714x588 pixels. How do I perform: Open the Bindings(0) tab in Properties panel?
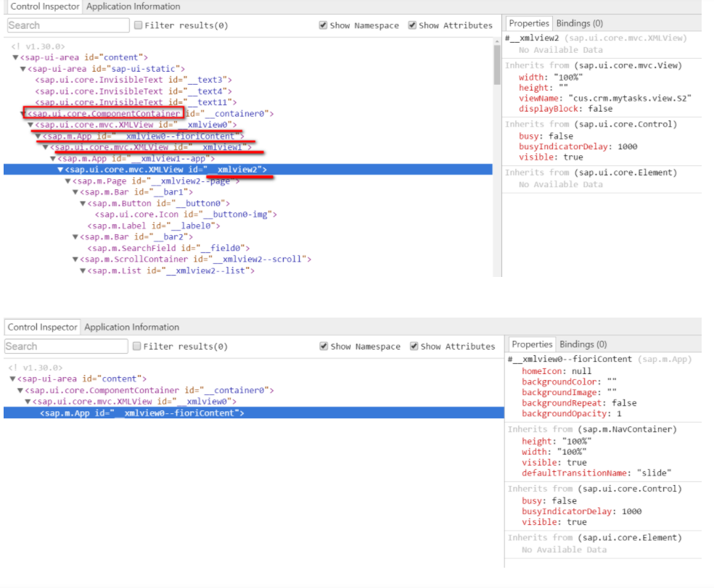pos(579,22)
